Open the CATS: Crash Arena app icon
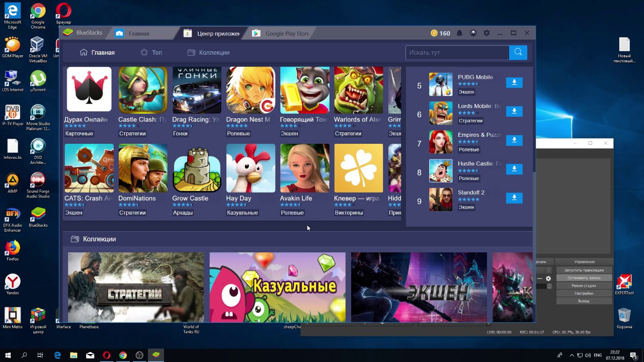 pyautogui.click(x=89, y=168)
